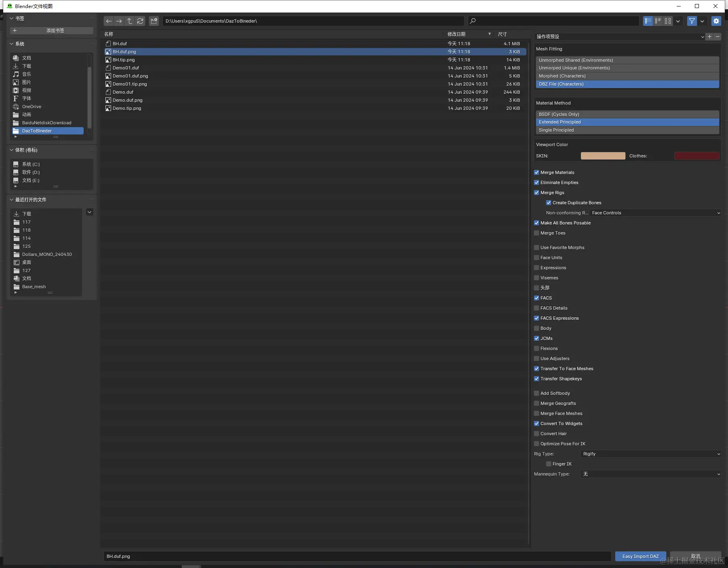Change the SKIN viewport color swatch
The image size is (728, 568).
(x=603, y=156)
